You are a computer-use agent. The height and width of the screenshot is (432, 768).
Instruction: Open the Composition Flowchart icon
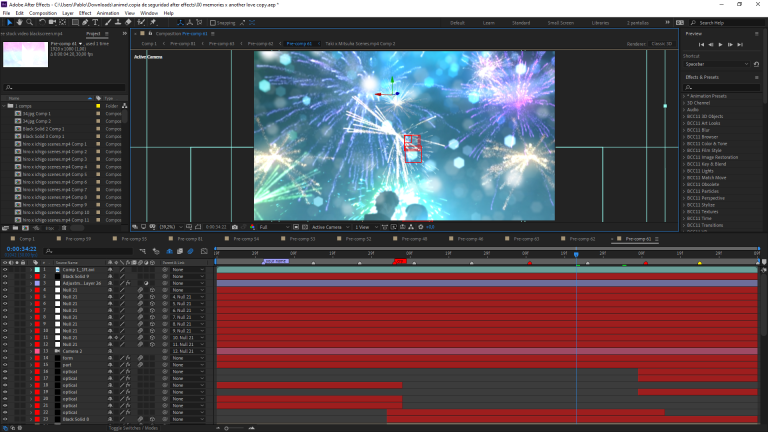[411, 227]
